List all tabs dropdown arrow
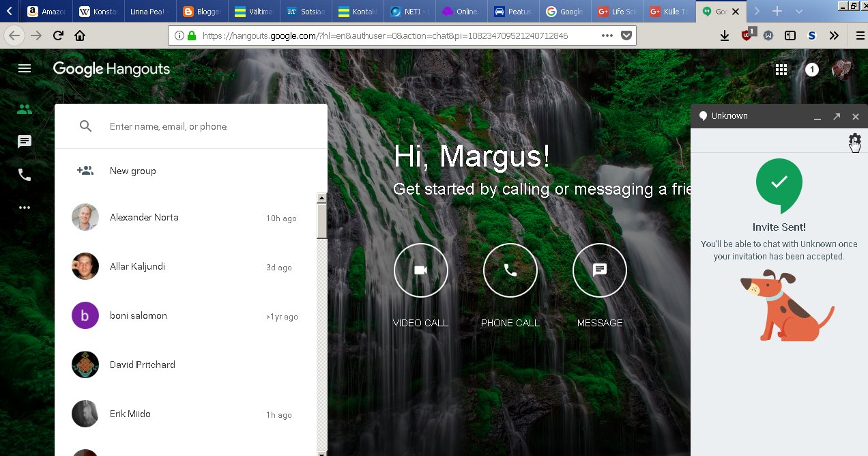The height and width of the screenshot is (456, 868). point(799,12)
